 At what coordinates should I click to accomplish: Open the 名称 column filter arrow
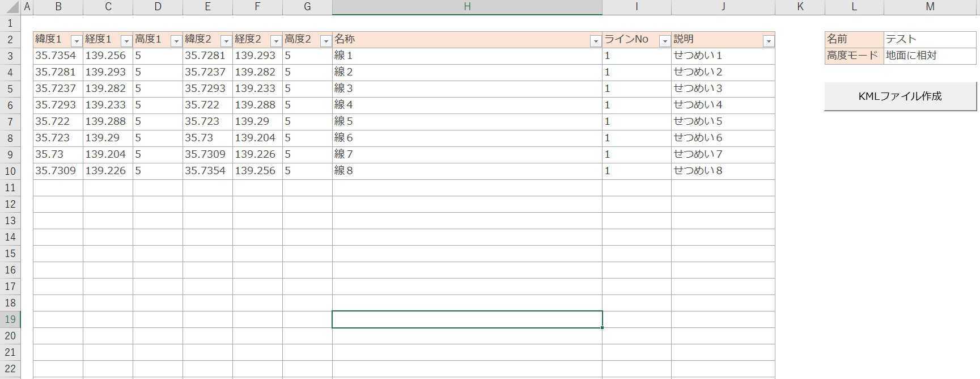point(595,41)
